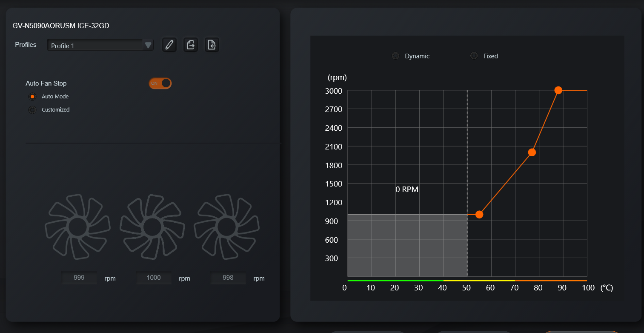Screen dimensions: 644x333
Task: Click the third fan icon above 998 rpm
Action: [226, 227]
